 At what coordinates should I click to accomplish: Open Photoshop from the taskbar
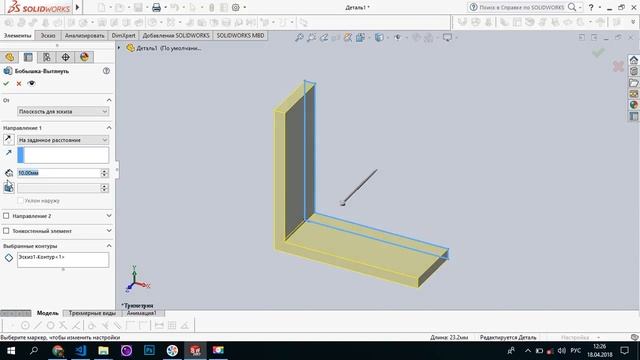click(149, 351)
